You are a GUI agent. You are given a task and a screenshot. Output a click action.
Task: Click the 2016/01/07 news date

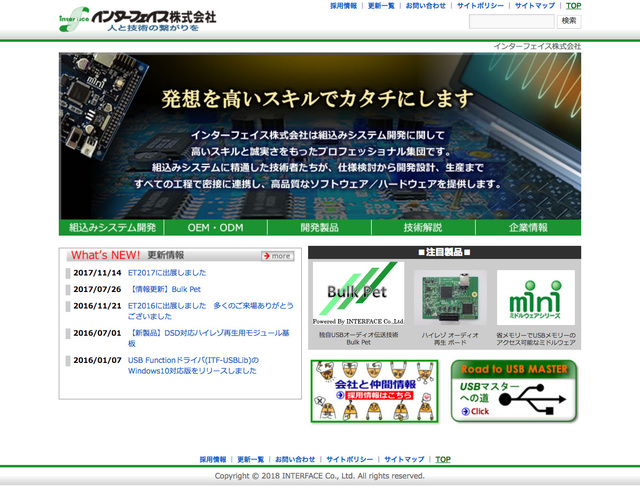point(97,360)
